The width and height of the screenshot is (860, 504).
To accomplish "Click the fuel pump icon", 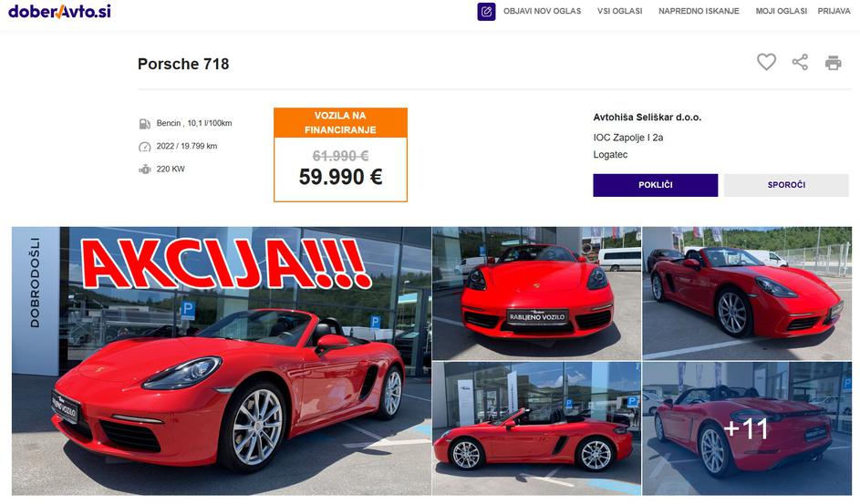I will click(145, 124).
